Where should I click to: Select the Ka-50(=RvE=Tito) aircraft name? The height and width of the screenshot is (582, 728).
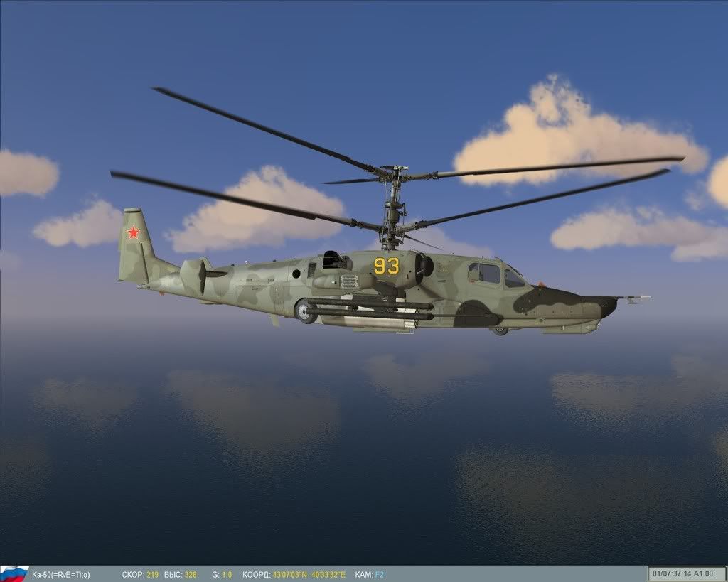click(x=61, y=575)
